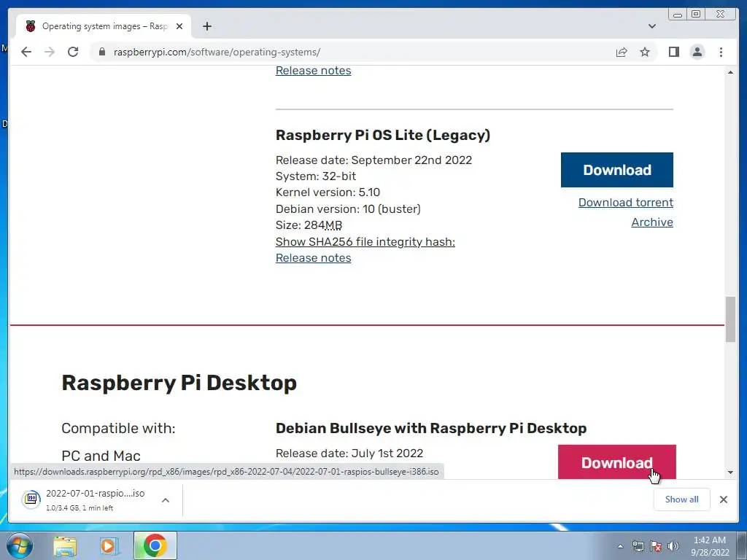The width and height of the screenshot is (747, 560).
Task: Click the page scrollbar thumb
Action: click(x=730, y=319)
